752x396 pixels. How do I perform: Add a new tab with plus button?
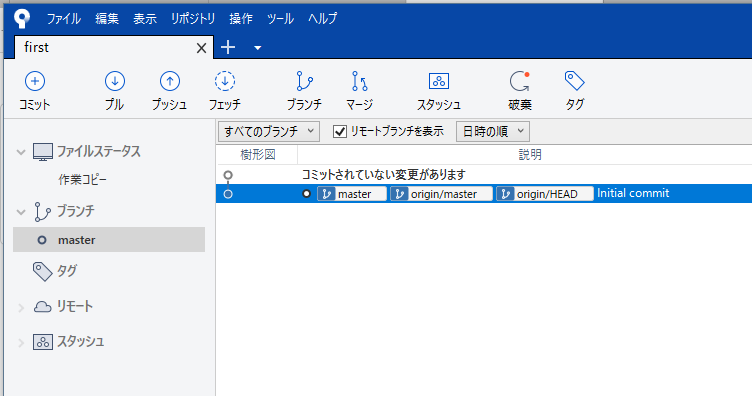[x=228, y=47]
